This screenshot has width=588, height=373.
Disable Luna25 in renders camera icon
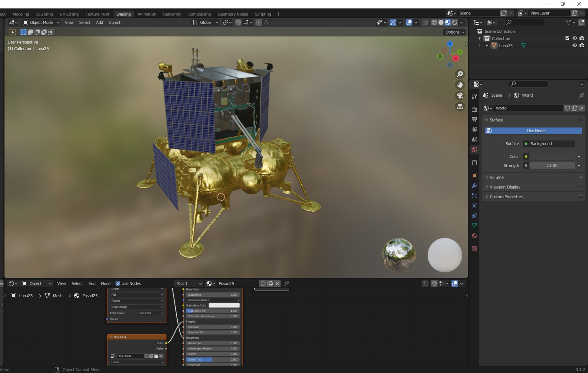582,46
